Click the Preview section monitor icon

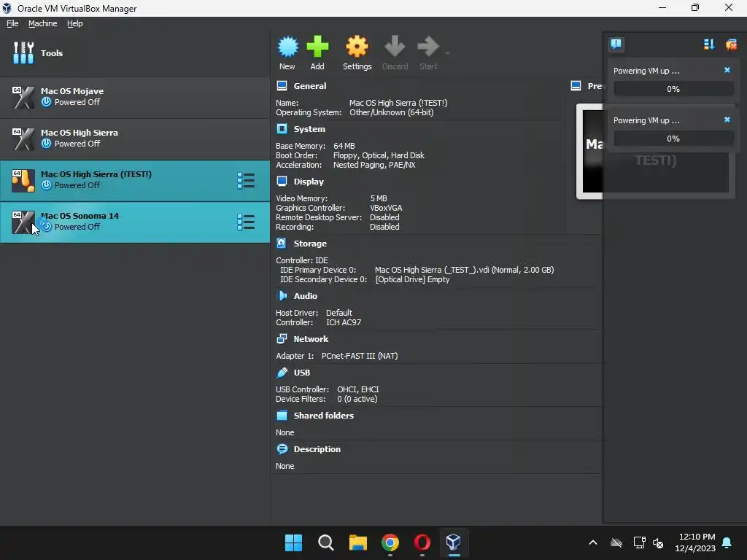click(x=576, y=86)
